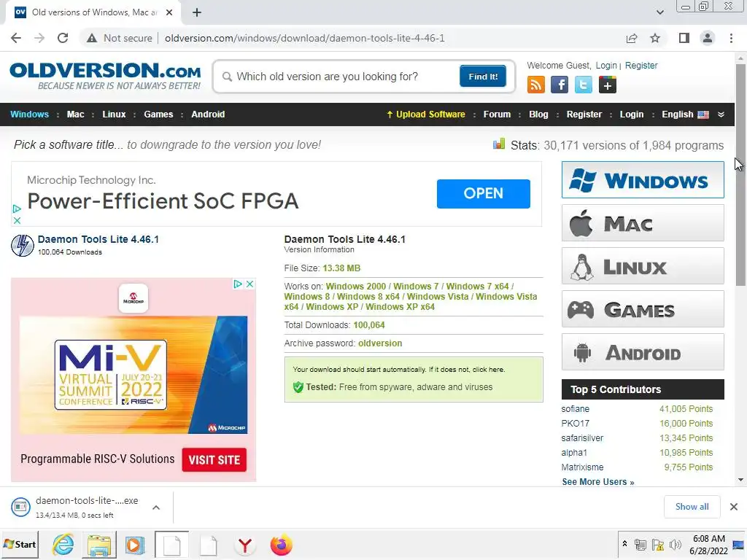Click the page vertical scrollbar thumb
Screen dimensions: 747x560
pyautogui.click(x=740, y=174)
